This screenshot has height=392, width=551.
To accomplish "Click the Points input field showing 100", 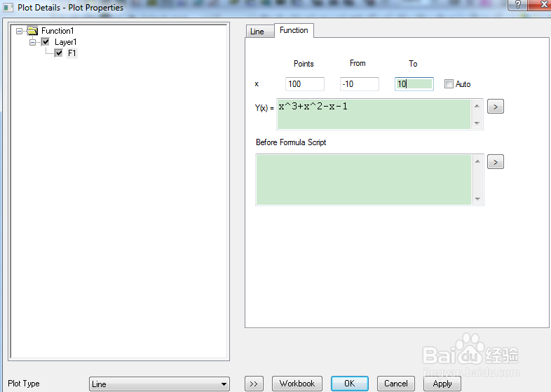I will (x=305, y=84).
